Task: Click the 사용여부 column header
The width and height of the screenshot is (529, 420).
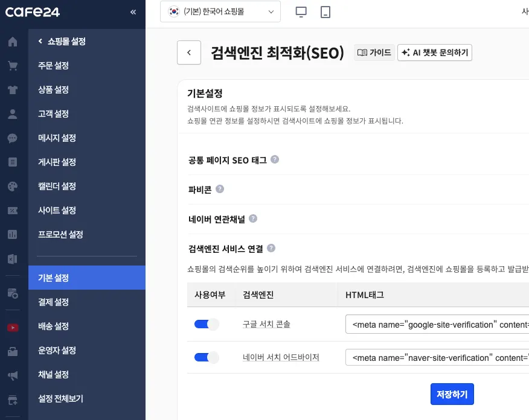Action: click(x=210, y=295)
